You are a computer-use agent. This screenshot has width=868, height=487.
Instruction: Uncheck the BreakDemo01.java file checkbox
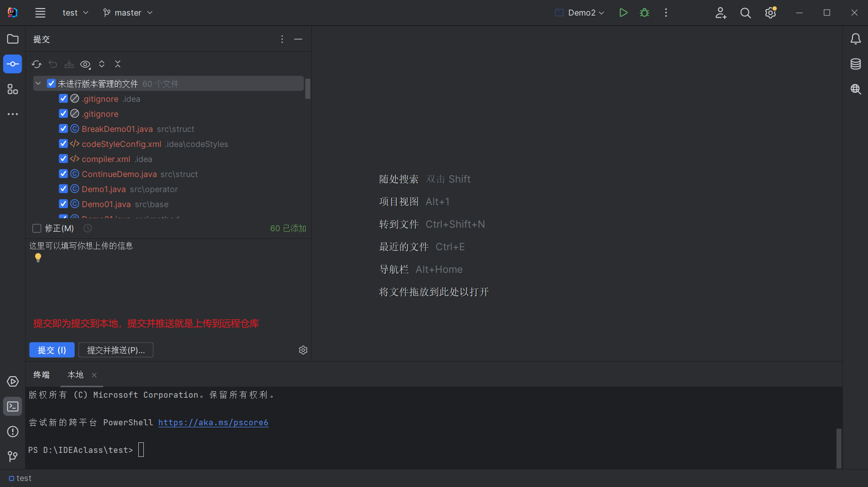click(x=63, y=129)
